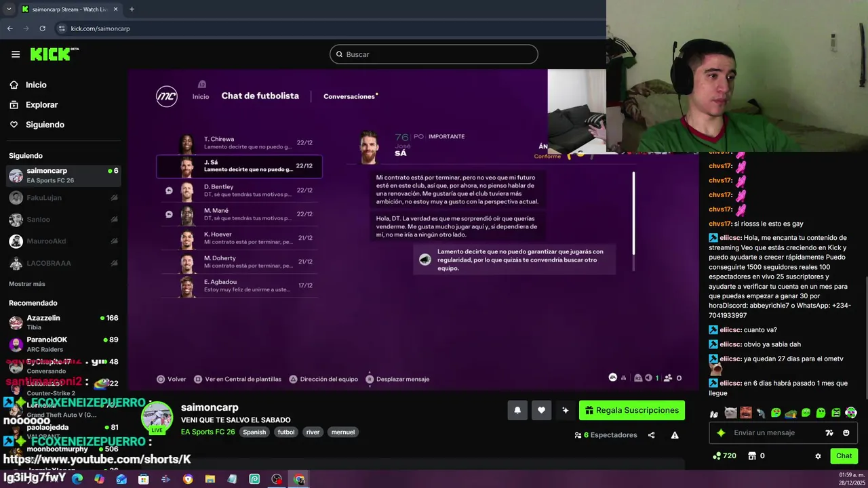
Task: Click the kick.com/saimoncarp address bar
Action: click(x=100, y=28)
